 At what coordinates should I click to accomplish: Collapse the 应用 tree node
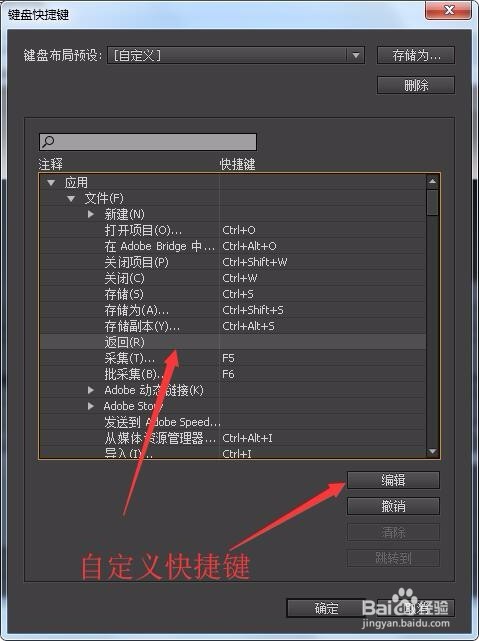[x=51, y=183]
